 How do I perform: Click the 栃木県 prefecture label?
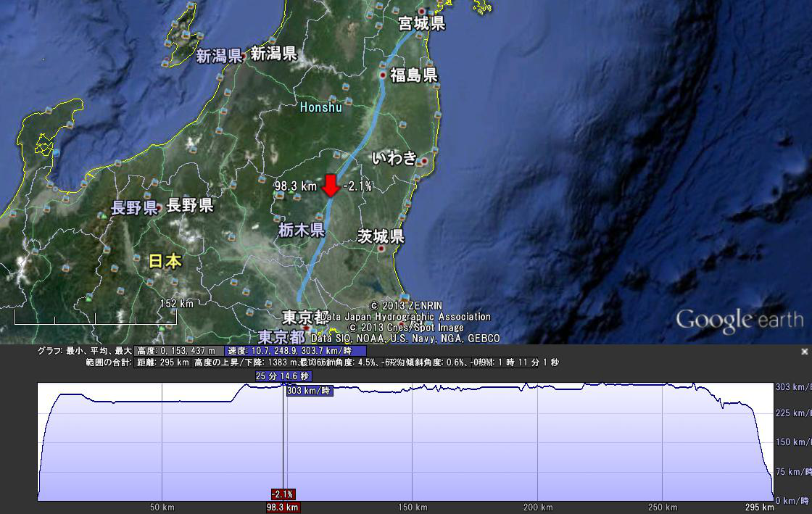pos(301,231)
